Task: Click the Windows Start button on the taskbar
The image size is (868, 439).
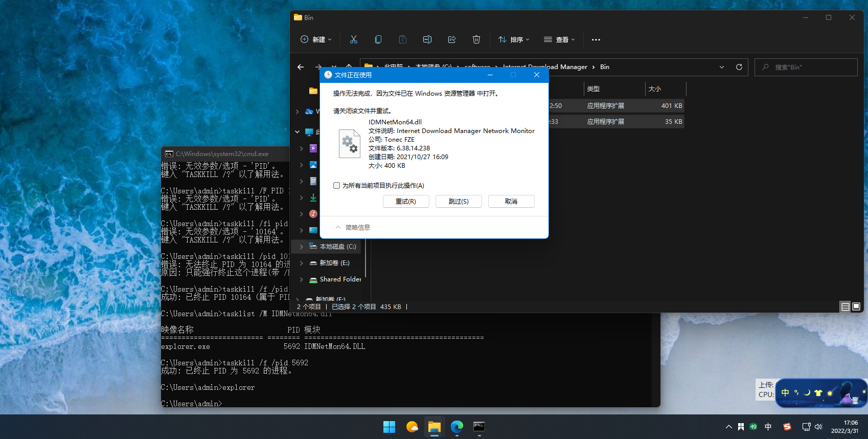Action: 390,427
